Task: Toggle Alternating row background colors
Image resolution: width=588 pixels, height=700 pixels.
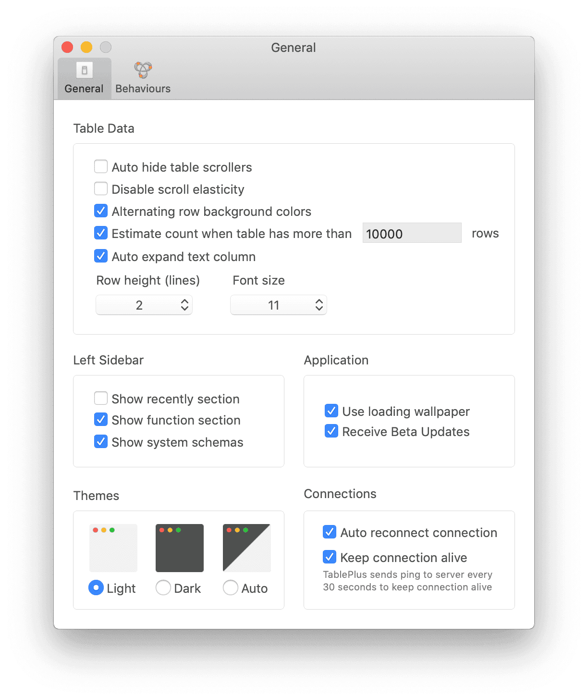Action: tap(101, 211)
